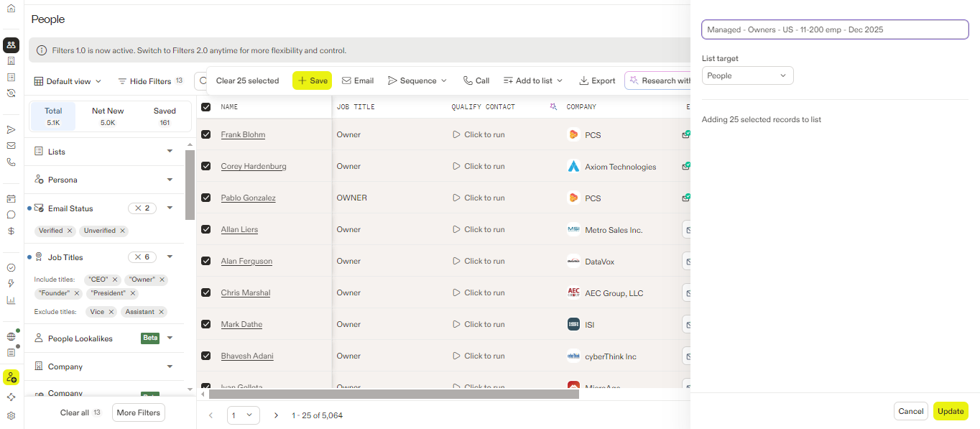Viewport: 980px width, 429px height.
Task: Open the Deals dollar sign icon
Action: pyautogui.click(x=11, y=231)
